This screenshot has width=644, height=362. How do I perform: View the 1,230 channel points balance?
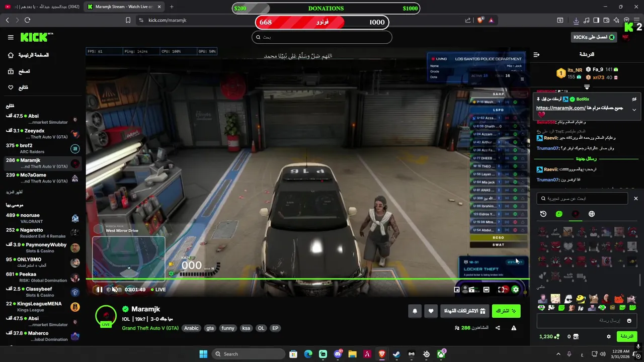click(550, 336)
